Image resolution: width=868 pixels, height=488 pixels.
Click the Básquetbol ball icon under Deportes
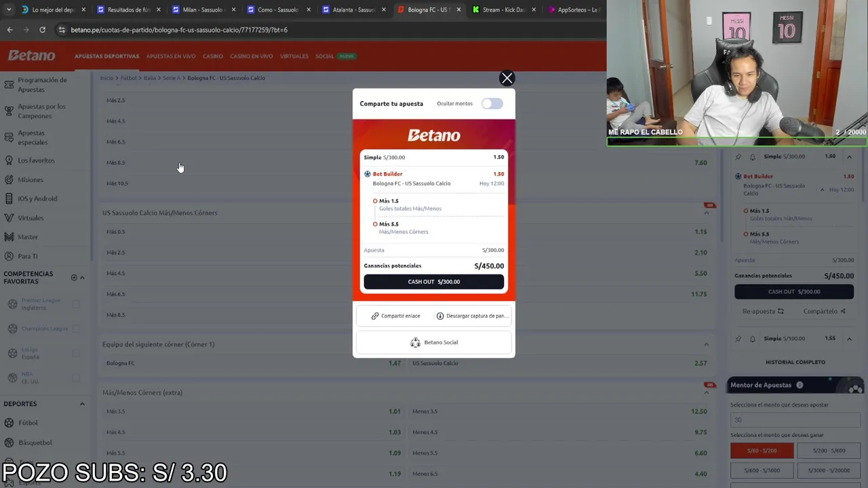[9, 443]
